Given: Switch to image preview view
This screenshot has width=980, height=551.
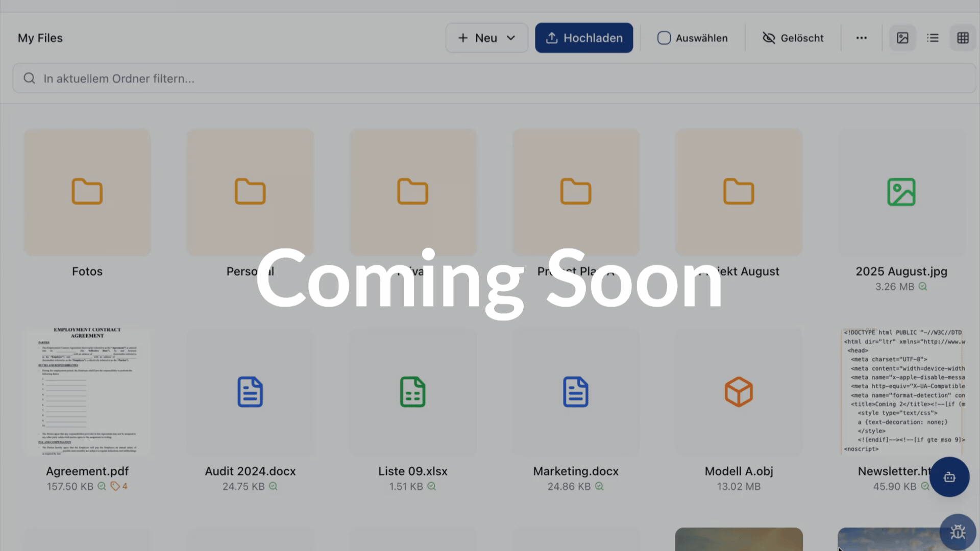Looking at the screenshot, I should pyautogui.click(x=902, y=38).
